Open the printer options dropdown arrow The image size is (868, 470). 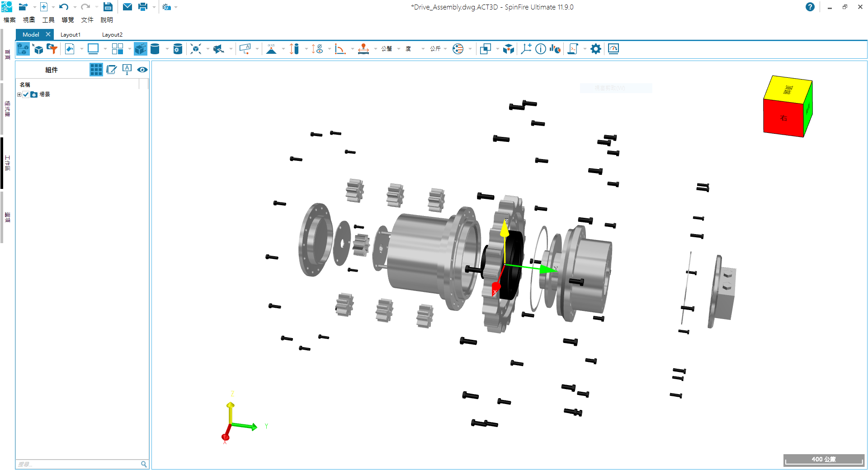pos(154,7)
